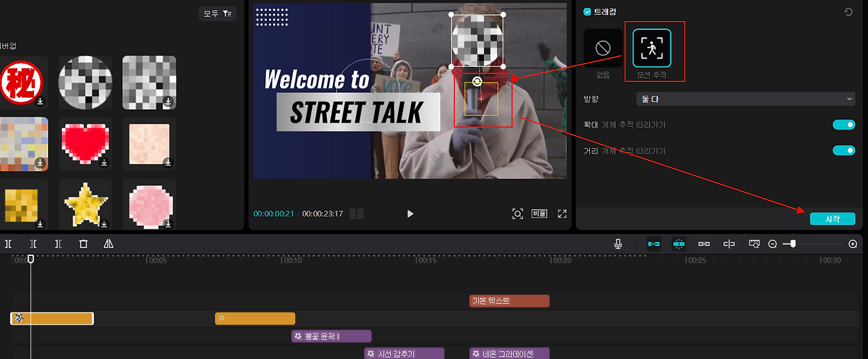
Task: Click the mirror flip icon in timeline toolbar
Action: (x=108, y=244)
